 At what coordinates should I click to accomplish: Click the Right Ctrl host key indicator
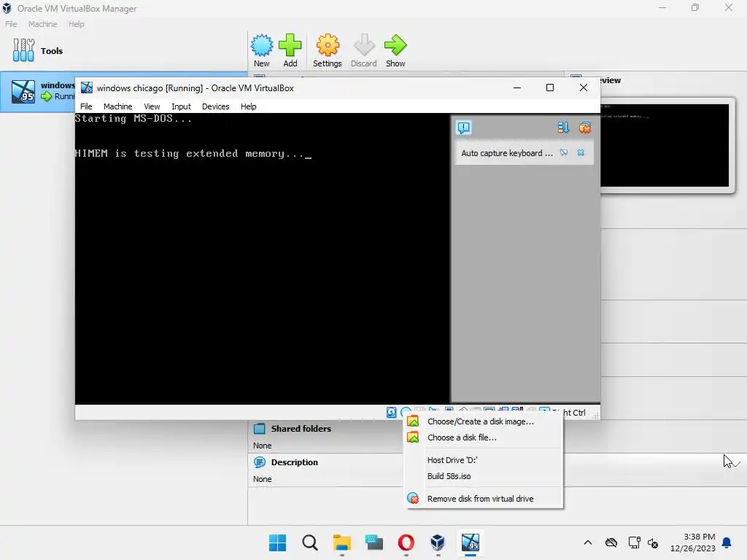pos(575,413)
